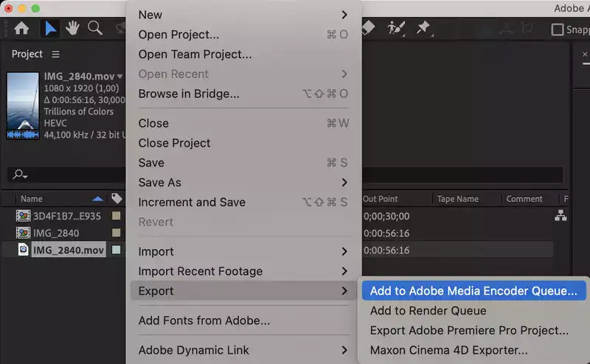Click the Trillions of Colors text
Viewport: 590px width, 364px height.
(79, 112)
